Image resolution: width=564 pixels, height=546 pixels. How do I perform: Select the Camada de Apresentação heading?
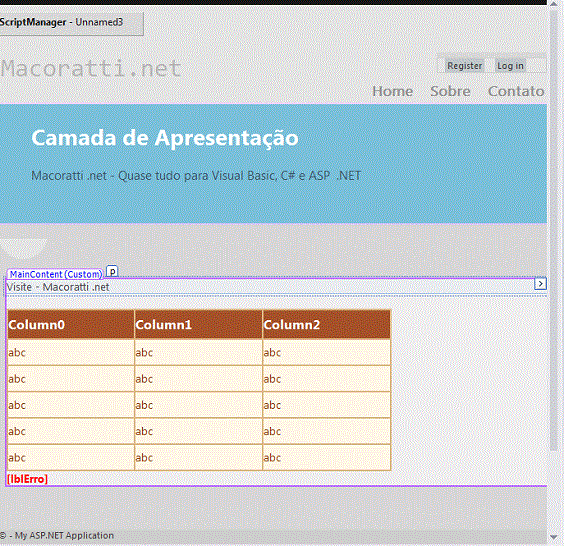click(x=165, y=138)
